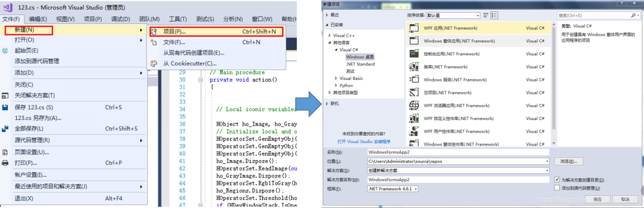
Task: Click the WPF 浏览器应用 globe icon
Action: [x=414, y=106]
